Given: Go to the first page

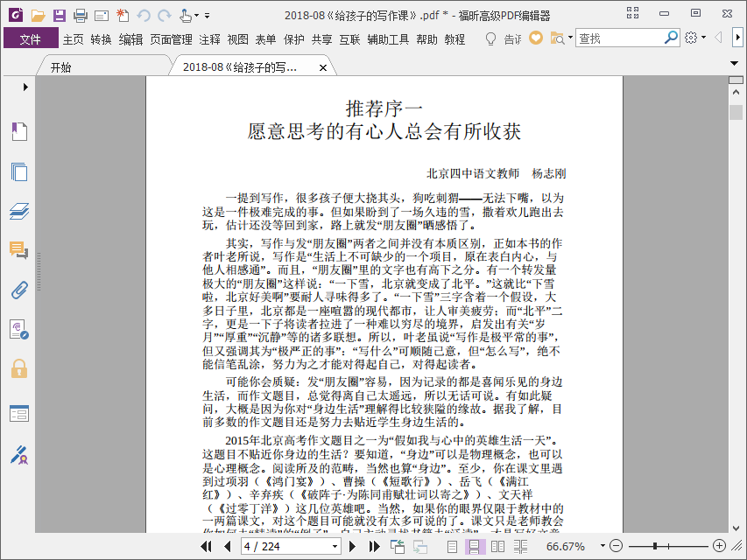Looking at the screenshot, I should coord(207,546).
